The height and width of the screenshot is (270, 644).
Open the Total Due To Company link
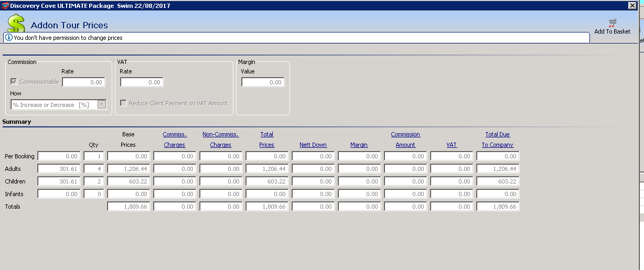tap(498, 139)
